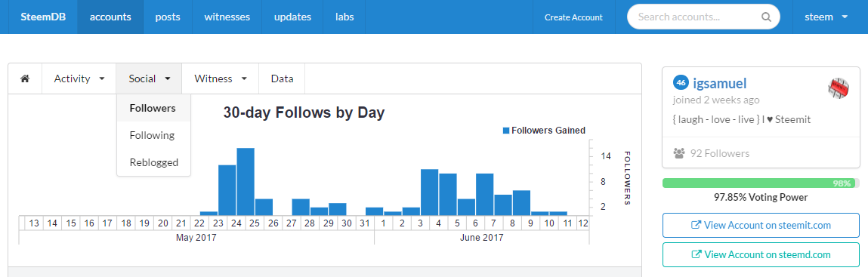
Task: Toggle the Followers Gained legend square
Action: coord(506,131)
